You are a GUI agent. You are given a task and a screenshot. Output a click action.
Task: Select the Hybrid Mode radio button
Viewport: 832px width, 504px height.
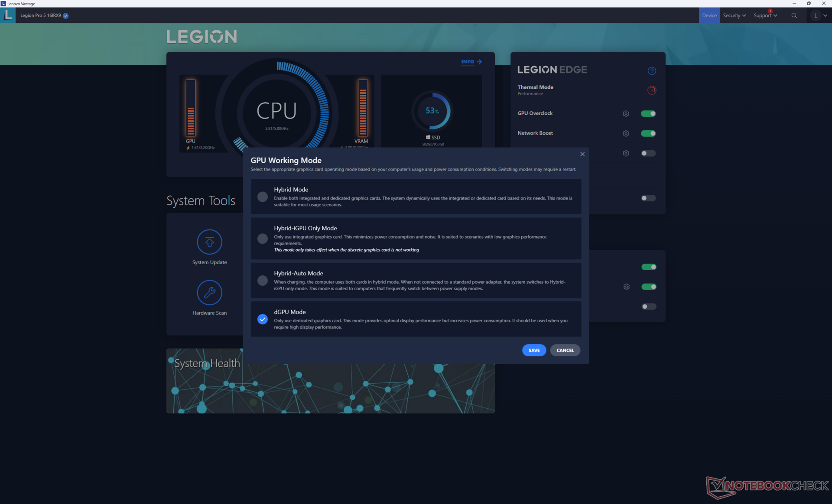(262, 197)
